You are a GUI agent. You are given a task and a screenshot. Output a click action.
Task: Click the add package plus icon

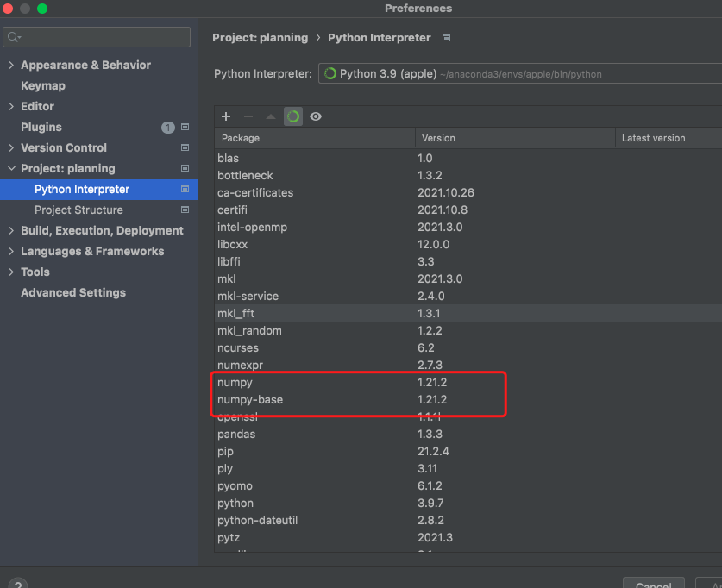[226, 116]
